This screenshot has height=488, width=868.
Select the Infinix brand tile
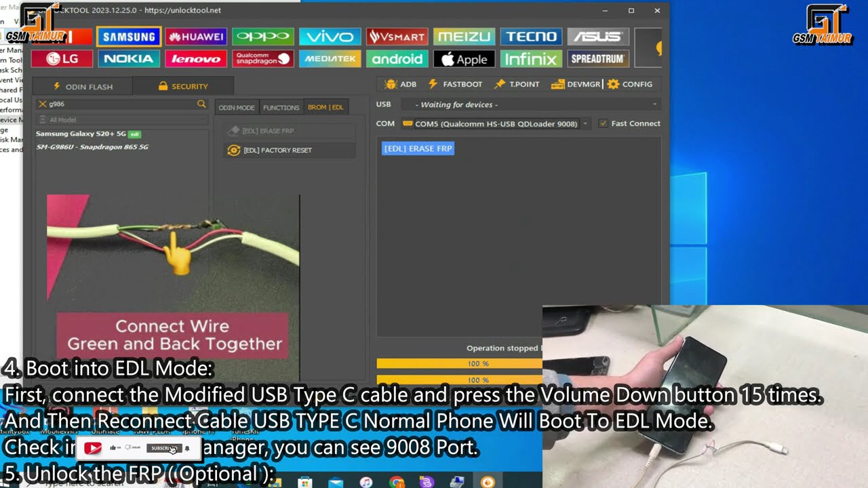click(532, 59)
